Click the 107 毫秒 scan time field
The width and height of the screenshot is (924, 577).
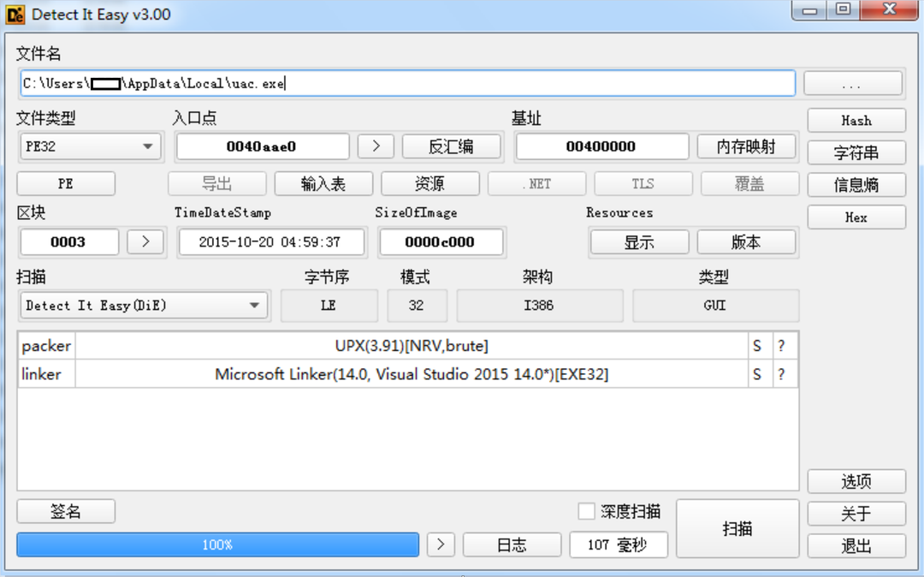619,544
